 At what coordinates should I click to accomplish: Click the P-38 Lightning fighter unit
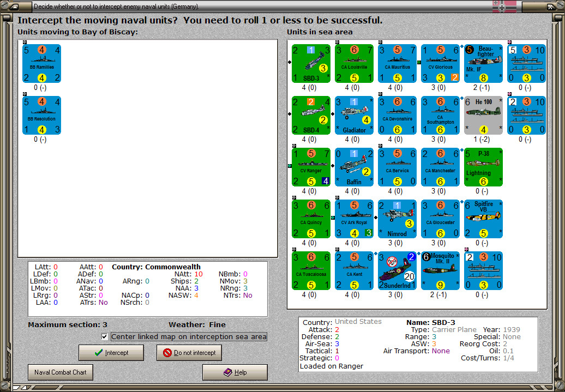coord(483,167)
